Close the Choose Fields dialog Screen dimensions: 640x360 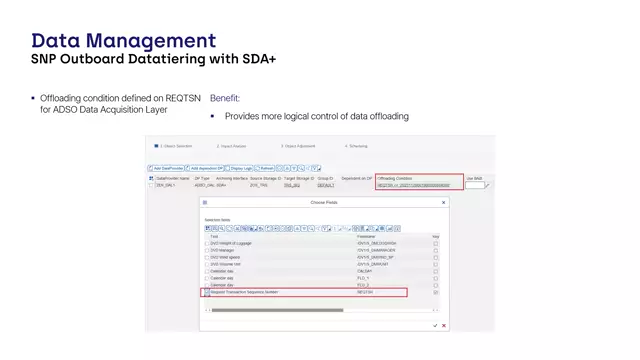444,202
